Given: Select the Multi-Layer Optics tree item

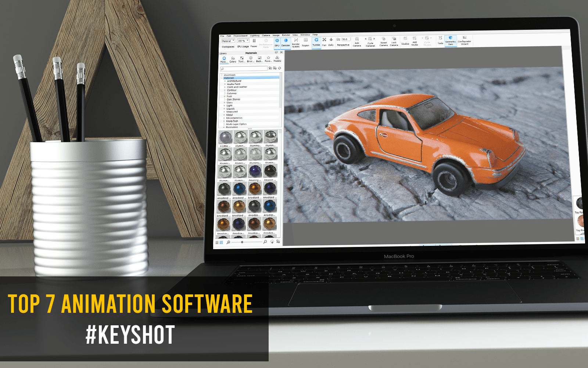Looking at the screenshot, I should coord(236,124).
